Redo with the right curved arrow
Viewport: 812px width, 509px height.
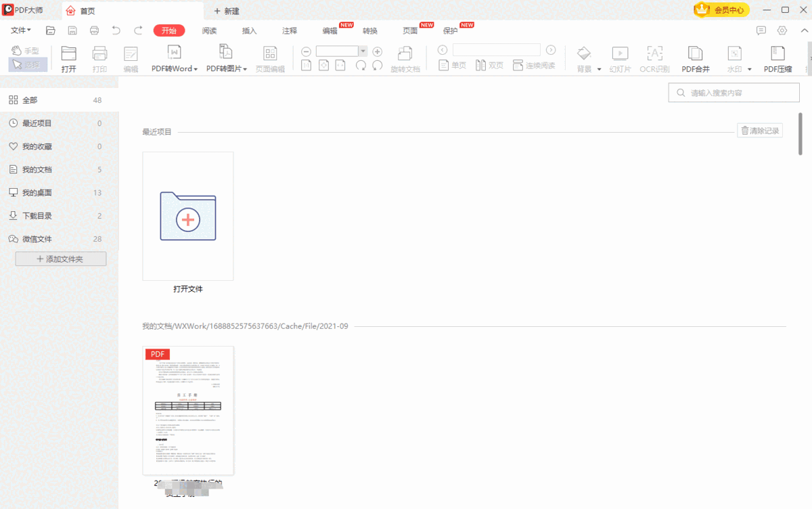(x=138, y=30)
